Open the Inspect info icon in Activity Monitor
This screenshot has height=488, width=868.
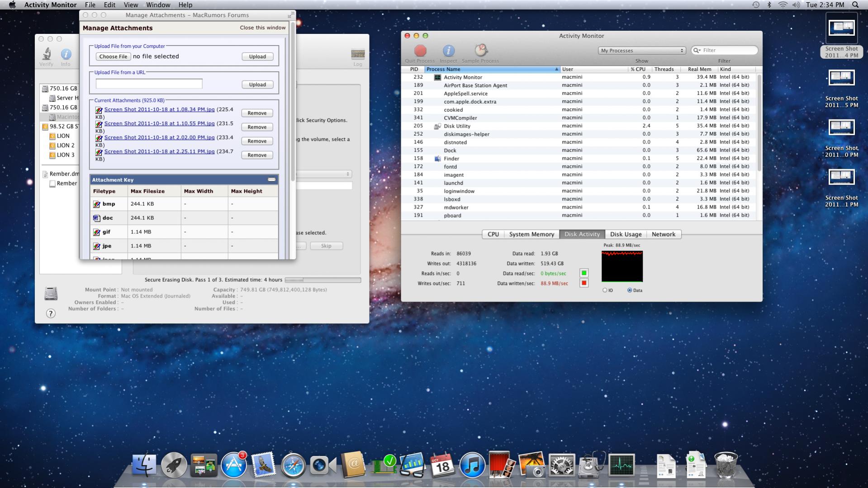click(x=448, y=51)
